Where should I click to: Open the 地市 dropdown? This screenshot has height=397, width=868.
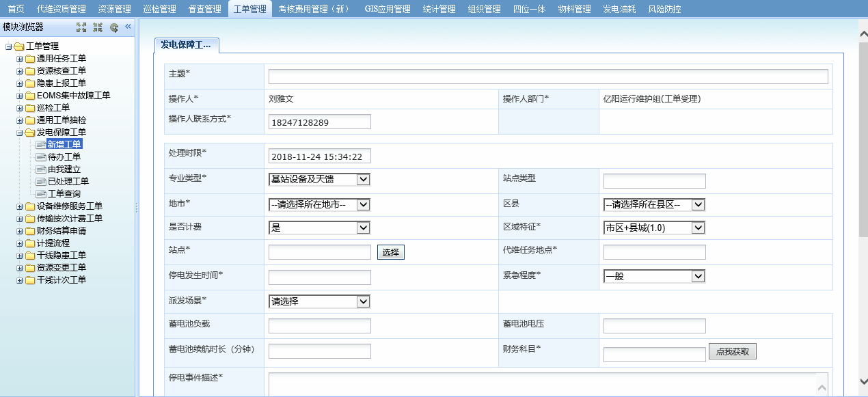pos(319,204)
